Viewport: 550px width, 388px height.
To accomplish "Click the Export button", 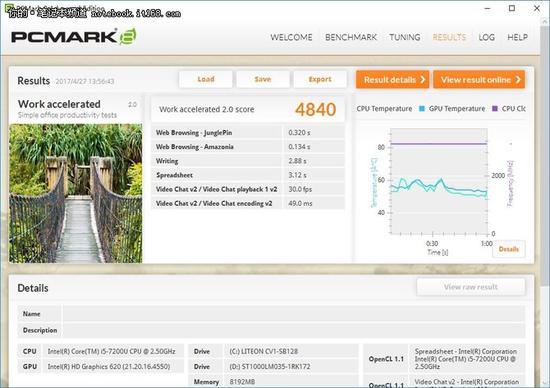I will tap(320, 79).
